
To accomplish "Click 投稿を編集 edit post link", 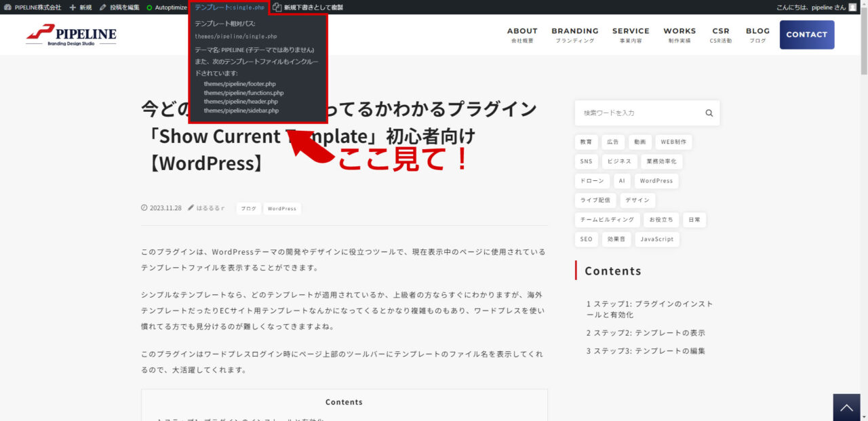I will [119, 7].
